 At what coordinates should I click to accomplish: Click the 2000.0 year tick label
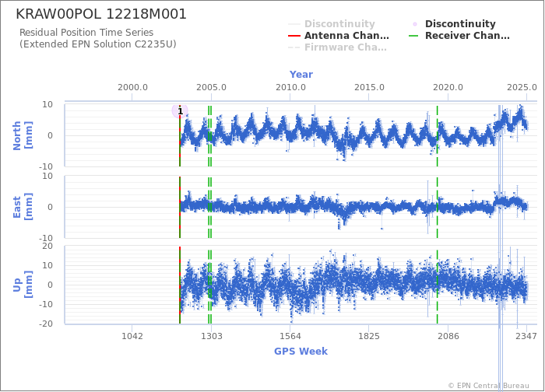coord(132,87)
